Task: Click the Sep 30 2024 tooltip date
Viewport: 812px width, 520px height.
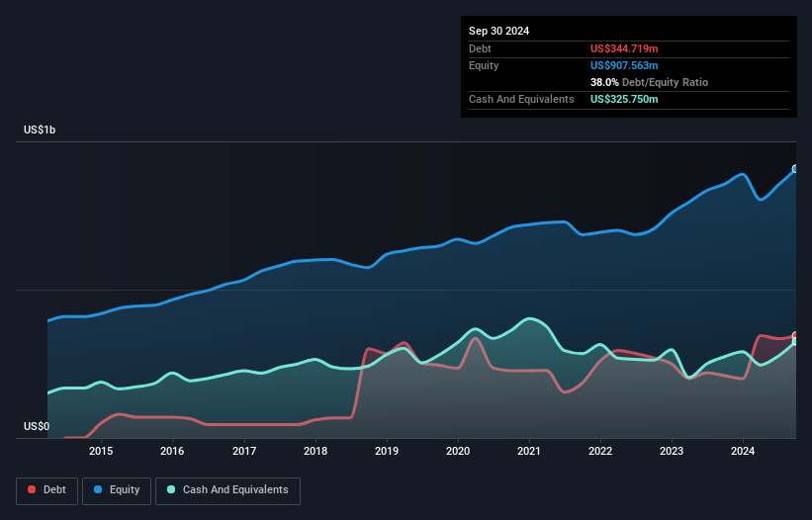Action: 499,31
